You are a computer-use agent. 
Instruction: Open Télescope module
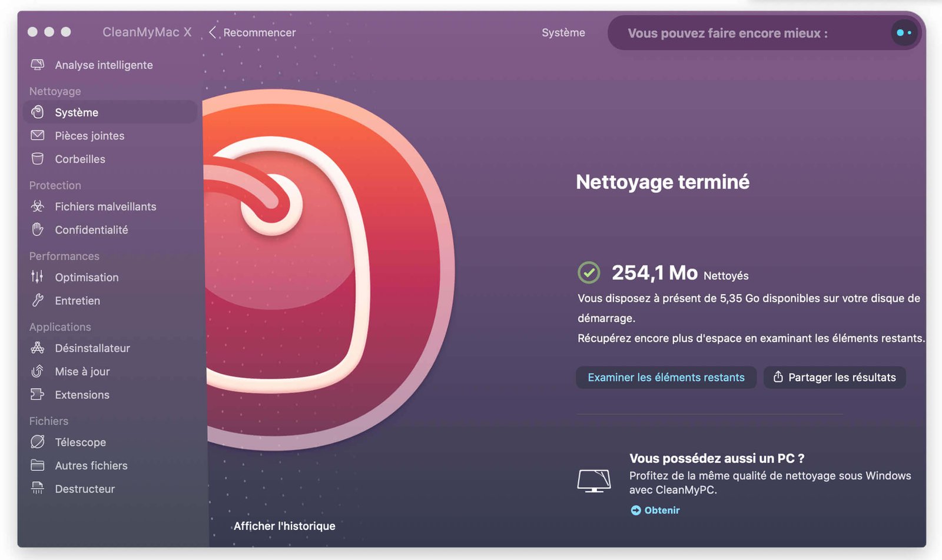tap(110, 442)
